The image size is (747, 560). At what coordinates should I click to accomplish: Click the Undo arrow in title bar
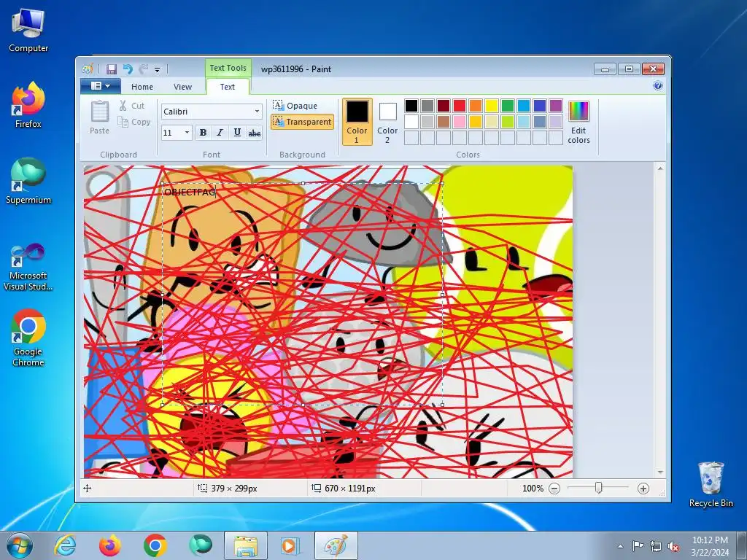(128, 69)
